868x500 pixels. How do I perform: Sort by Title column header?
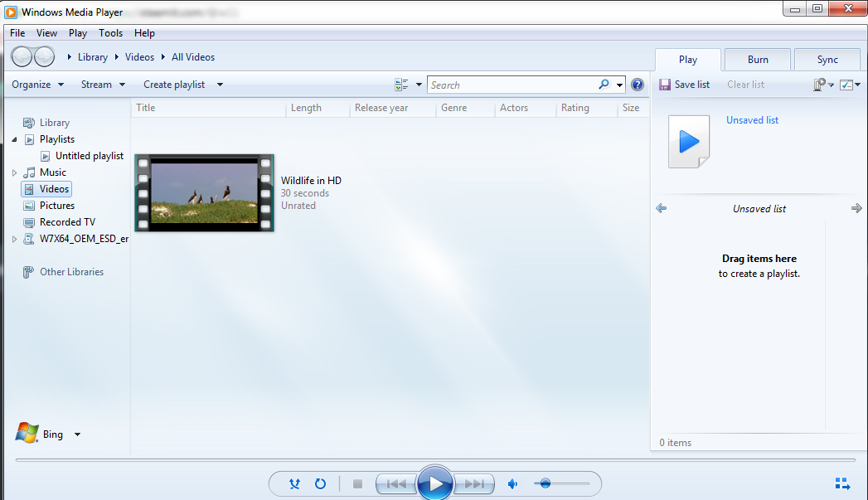(209, 108)
